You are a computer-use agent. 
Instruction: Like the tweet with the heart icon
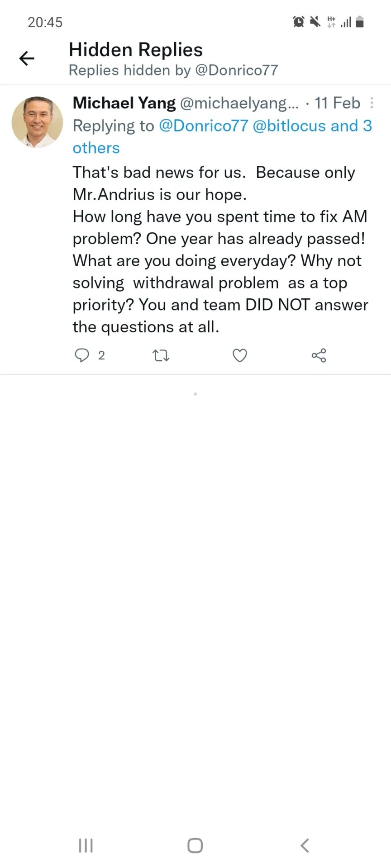[240, 356]
